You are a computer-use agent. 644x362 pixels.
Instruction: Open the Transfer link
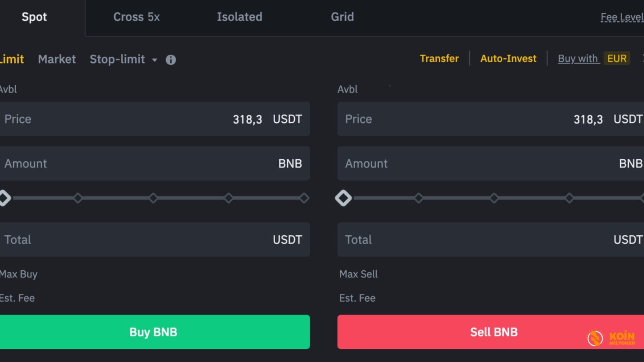tap(439, 58)
